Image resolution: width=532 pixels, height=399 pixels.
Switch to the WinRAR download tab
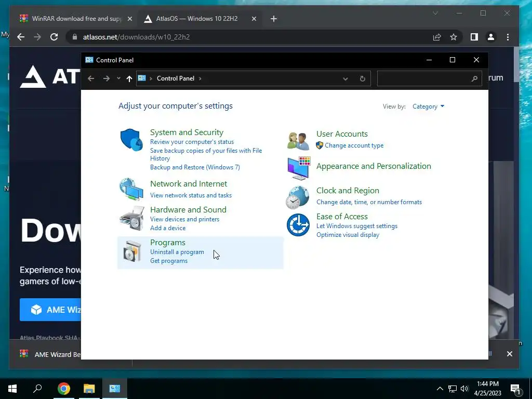(x=76, y=19)
